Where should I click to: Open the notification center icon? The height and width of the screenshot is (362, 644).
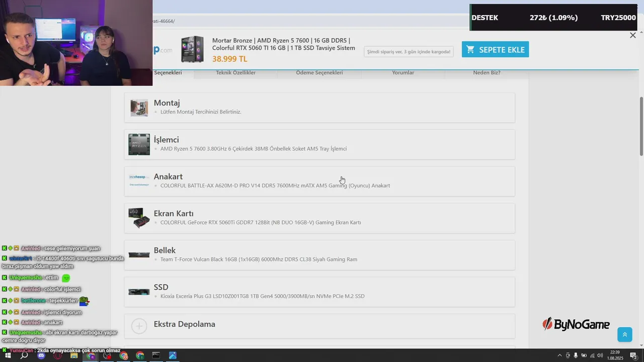[x=633, y=355]
